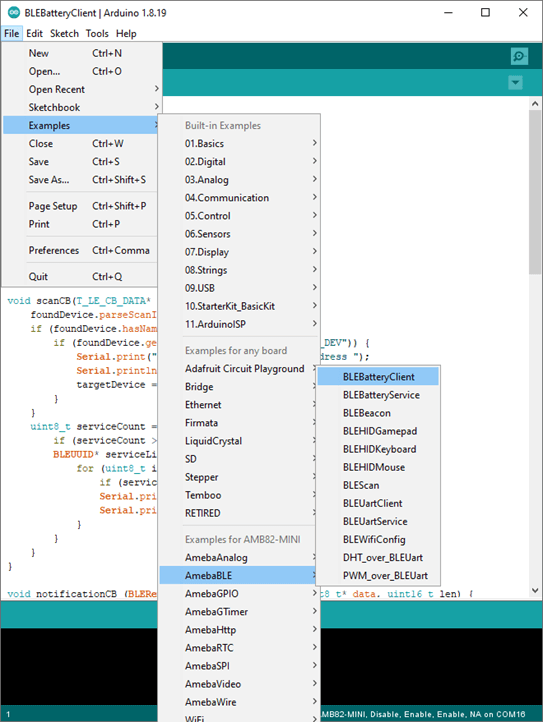
Task: Open 10.StarterKit_BasicKit submenu
Action: pos(239,306)
